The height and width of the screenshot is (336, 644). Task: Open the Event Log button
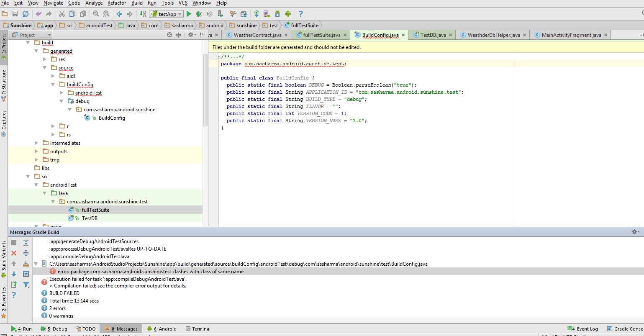tap(583, 329)
